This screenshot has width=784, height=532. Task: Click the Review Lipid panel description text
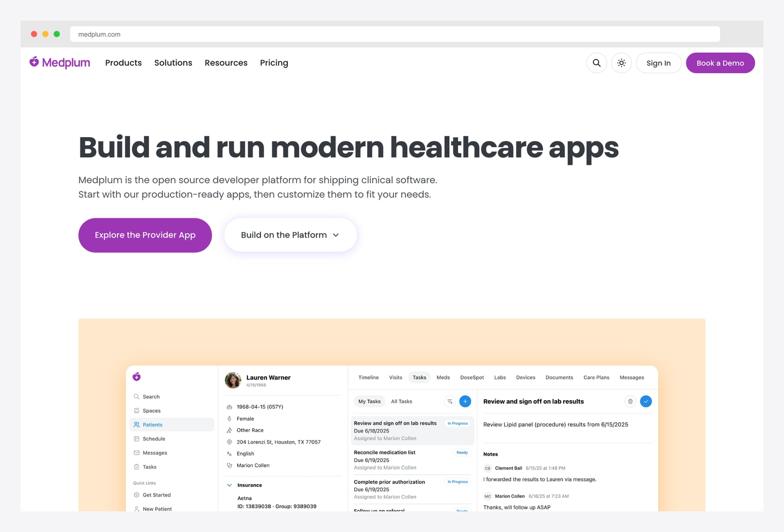556,425
